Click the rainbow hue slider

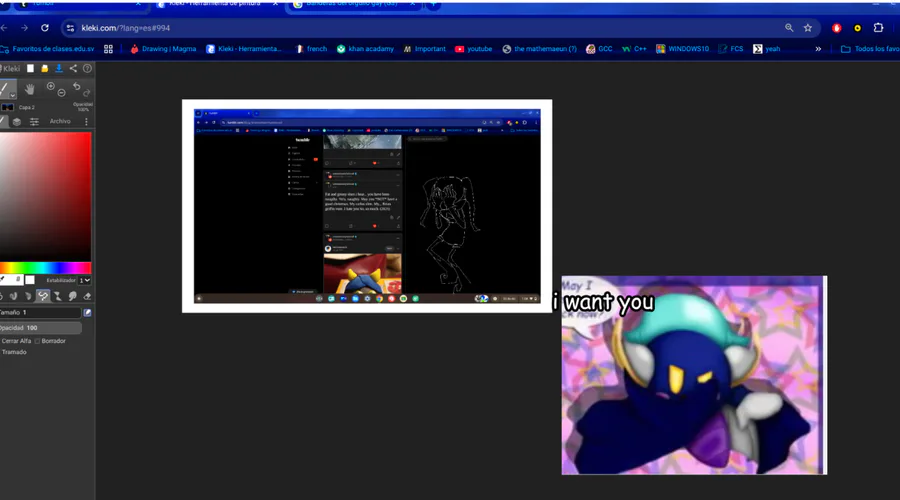pos(45,268)
